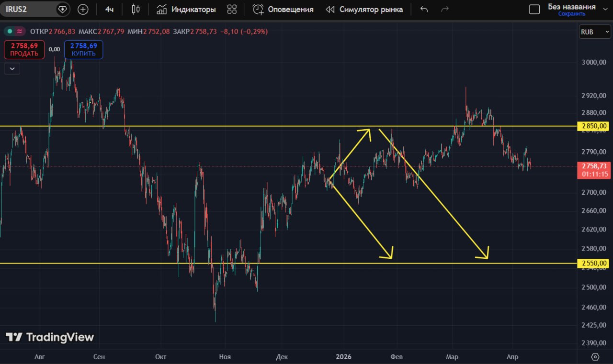Open chart settings gear at bottom right
The height and width of the screenshot is (364, 613).
point(595,356)
